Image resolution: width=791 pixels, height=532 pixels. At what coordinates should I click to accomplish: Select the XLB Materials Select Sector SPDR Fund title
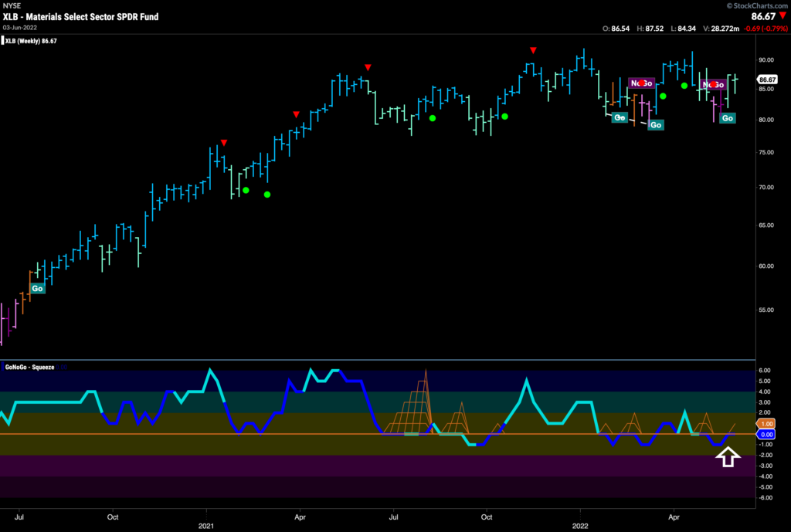pyautogui.click(x=80, y=17)
